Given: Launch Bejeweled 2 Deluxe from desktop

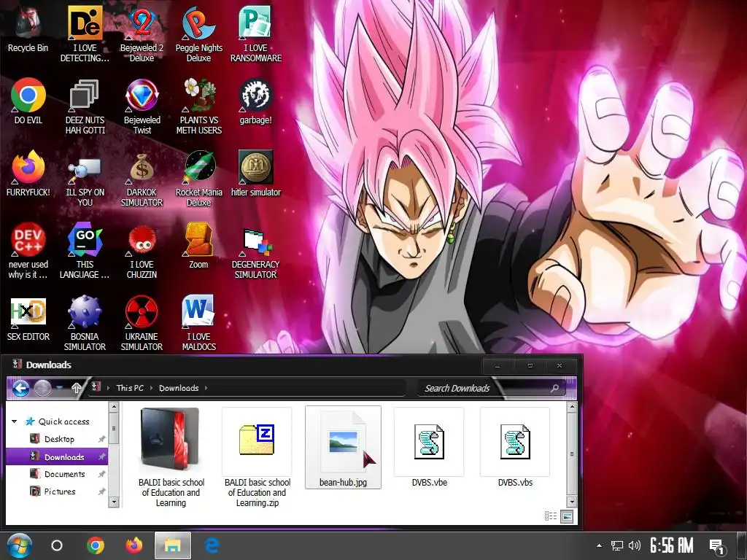Looking at the screenshot, I should point(142,34).
